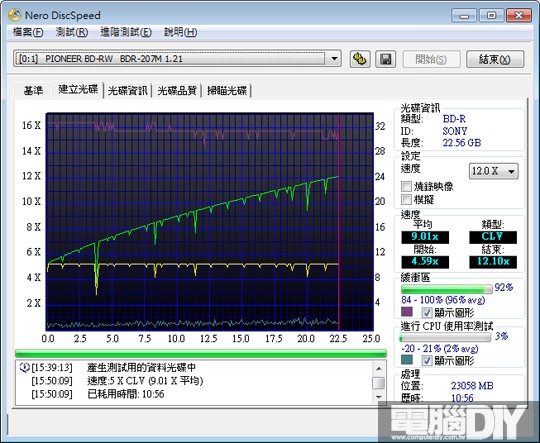Viewport: 540px width, 443px height.
Task: Select the 建立光碟 tab
Action: tap(78, 90)
